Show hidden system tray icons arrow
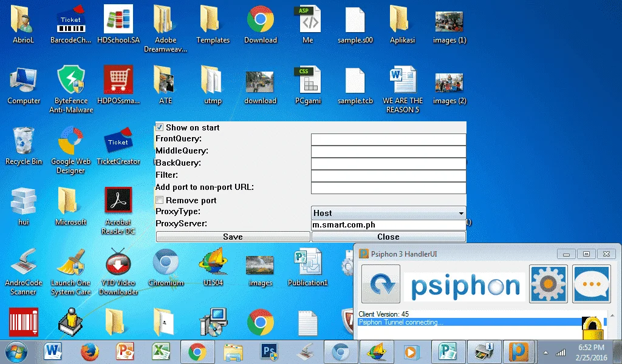Image resolution: width=622 pixels, height=364 pixels. (546, 352)
